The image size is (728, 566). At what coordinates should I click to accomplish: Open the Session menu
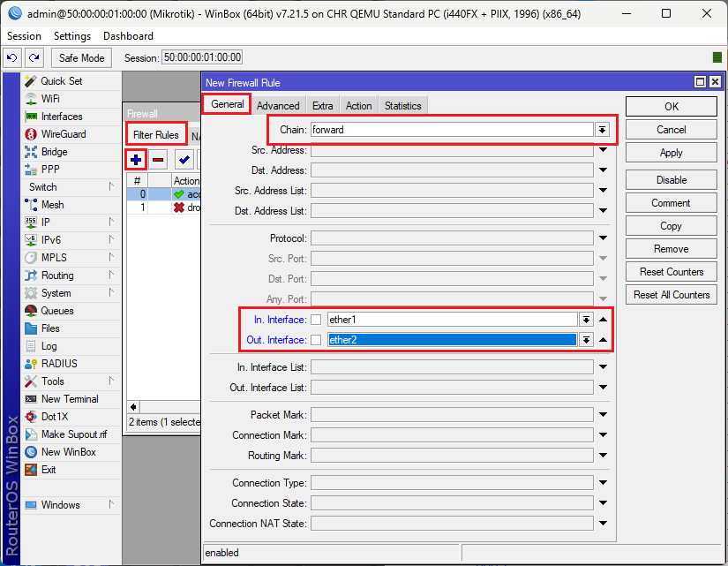[x=24, y=36]
